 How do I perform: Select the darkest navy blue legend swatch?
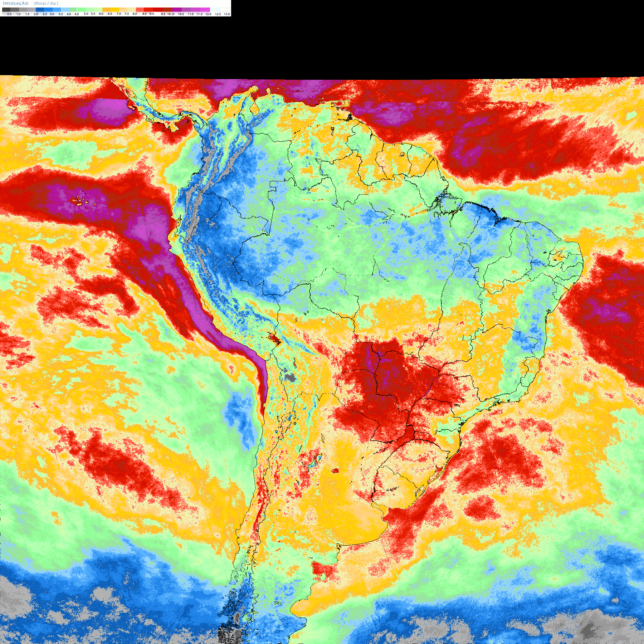pyautogui.click(x=40, y=10)
